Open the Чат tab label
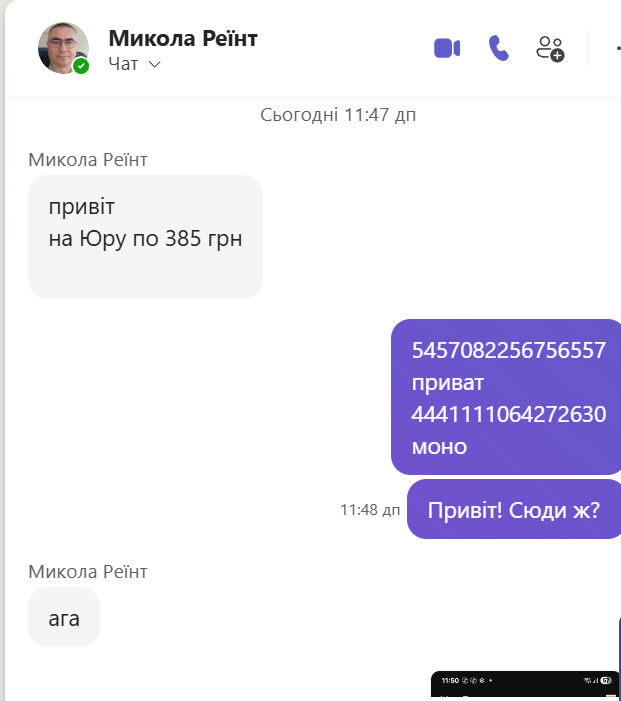Viewport: 621px width, 701px height. click(x=123, y=64)
